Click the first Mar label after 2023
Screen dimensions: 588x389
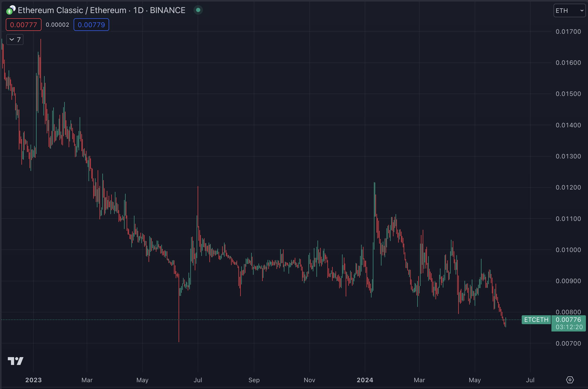87,380
